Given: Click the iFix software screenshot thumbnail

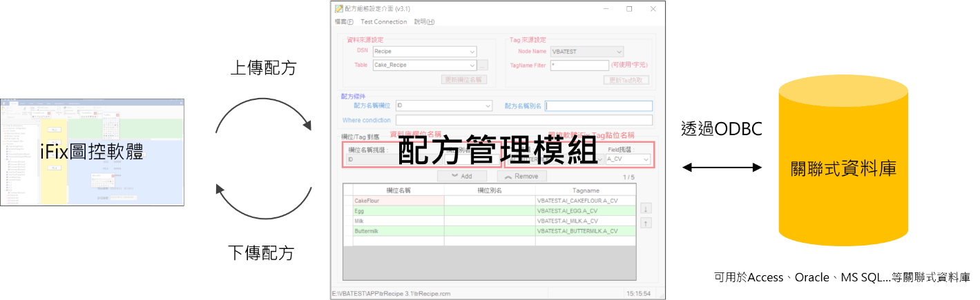Looking at the screenshot, I should pyautogui.click(x=92, y=152).
